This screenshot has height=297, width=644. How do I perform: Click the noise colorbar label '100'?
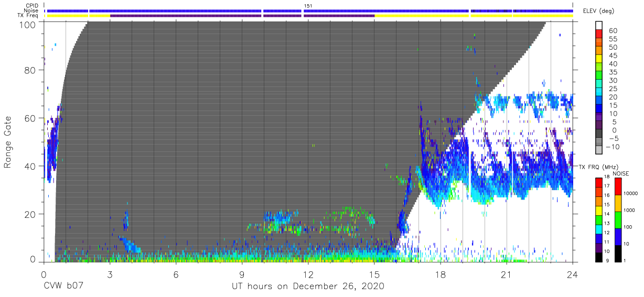tap(629, 227)
